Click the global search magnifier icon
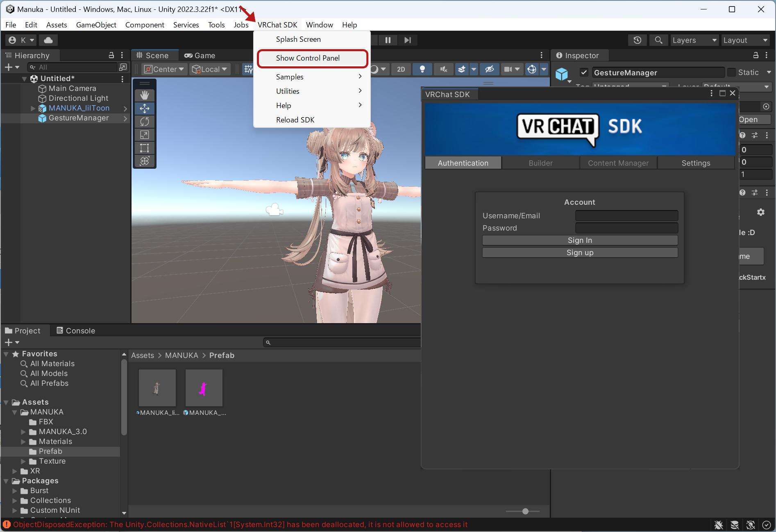Image resolution: width=776 pixels, height=532 pixels. tap(658, 40)
